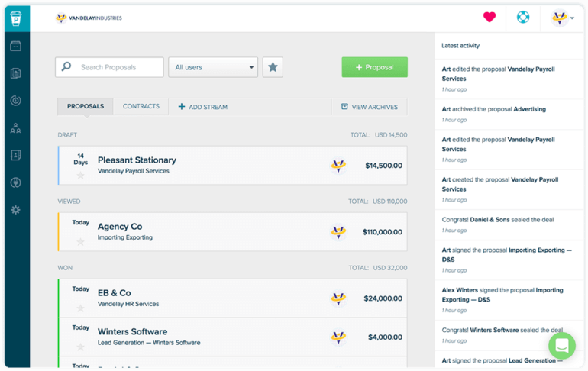
Task: Click the VIEWED section label
Action: tap(69, 202)
